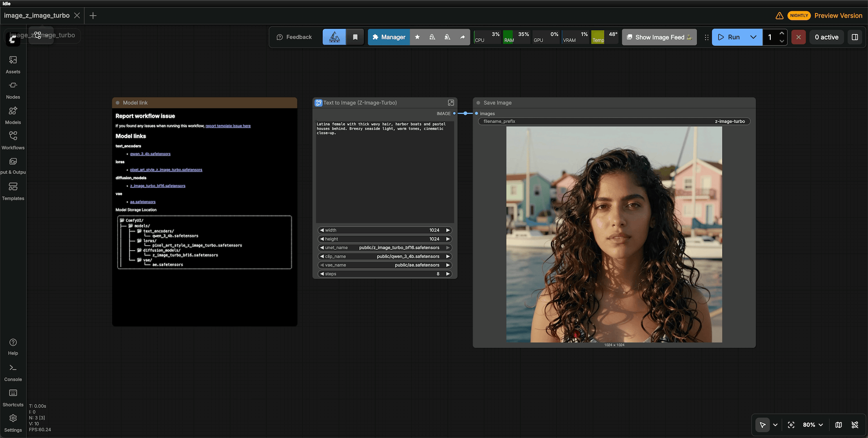
Task: Select the image_z_image_turbo workflow tab
Action: 37,15
